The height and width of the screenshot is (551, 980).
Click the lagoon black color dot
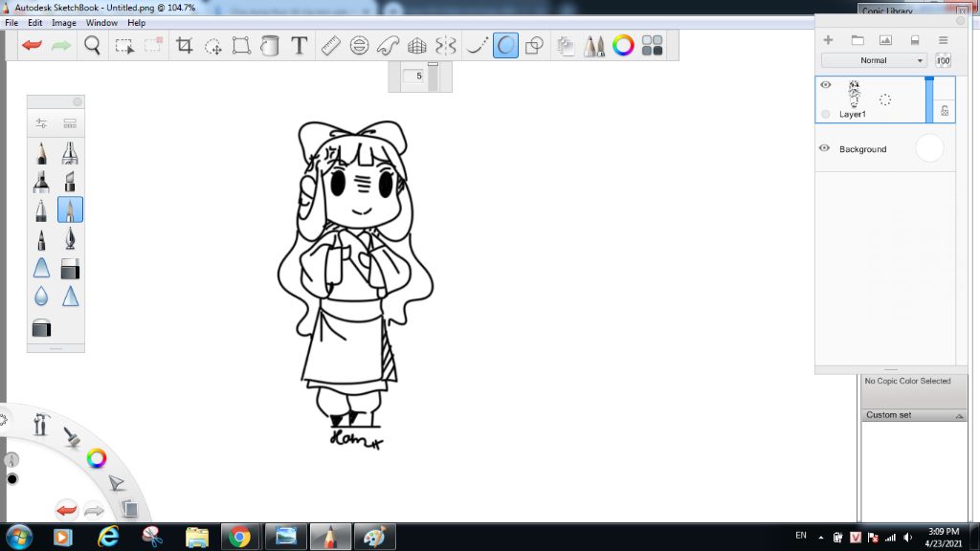tap(11, 479)
